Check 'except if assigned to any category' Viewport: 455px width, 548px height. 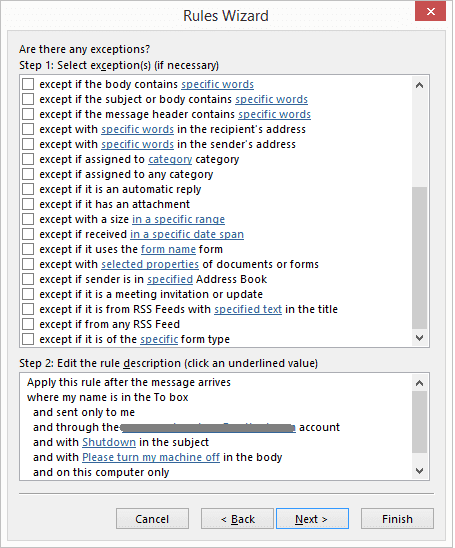[x=28, y=174]
